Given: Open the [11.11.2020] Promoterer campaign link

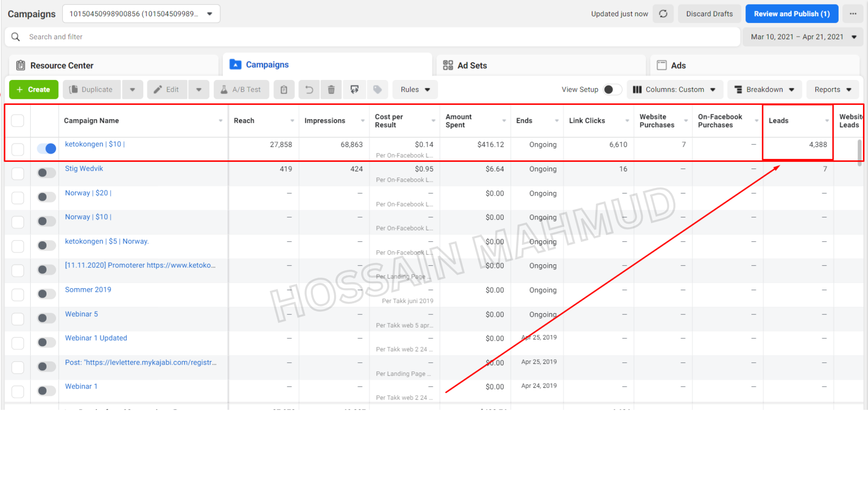Looking at the screenshot, I should pyautogui.click(x=140, y=265).
